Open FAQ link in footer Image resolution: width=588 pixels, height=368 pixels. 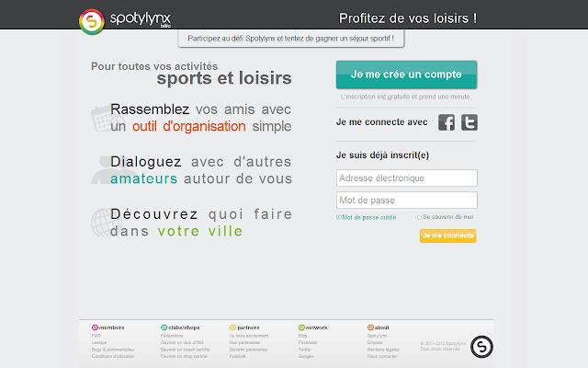(x=96, y=336)
